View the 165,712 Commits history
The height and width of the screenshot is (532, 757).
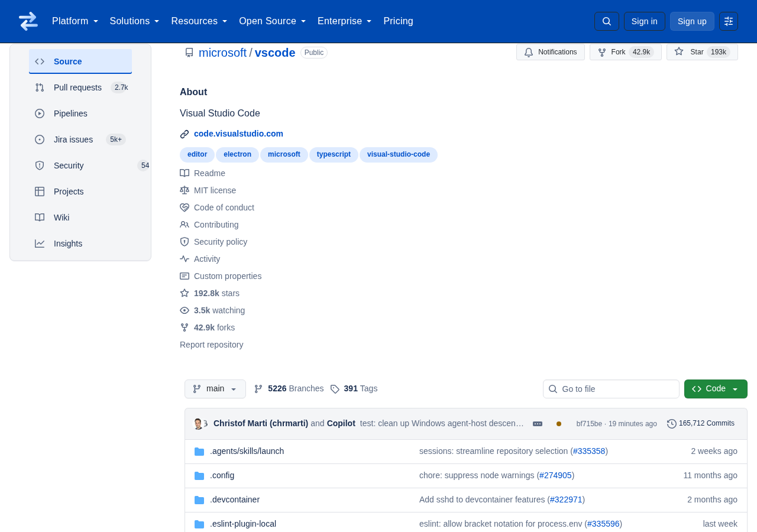(x=701, y=423)
